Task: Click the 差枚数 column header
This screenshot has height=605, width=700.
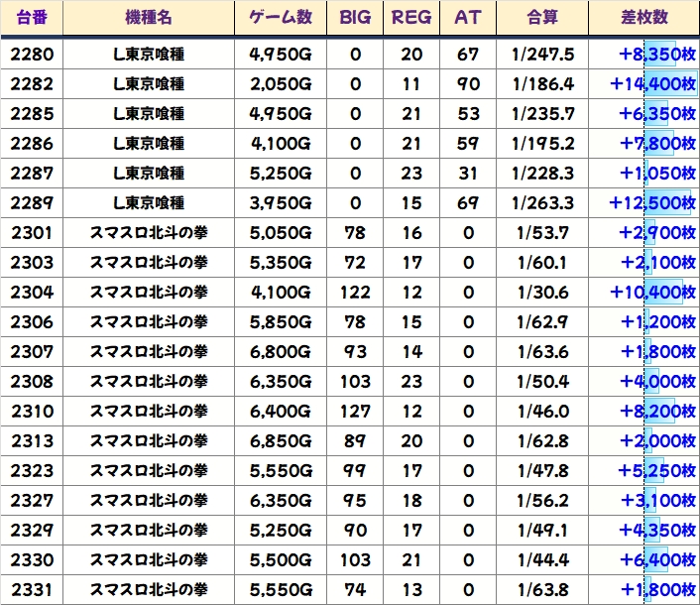Action: [644, 18]
